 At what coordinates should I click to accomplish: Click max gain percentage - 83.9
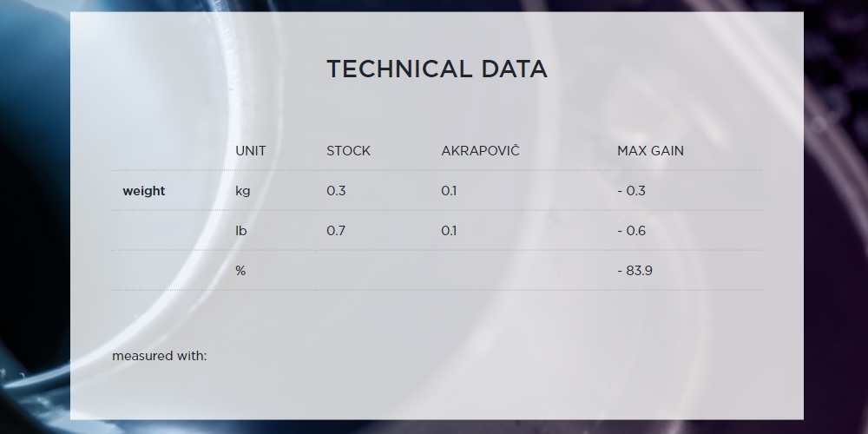635,271
